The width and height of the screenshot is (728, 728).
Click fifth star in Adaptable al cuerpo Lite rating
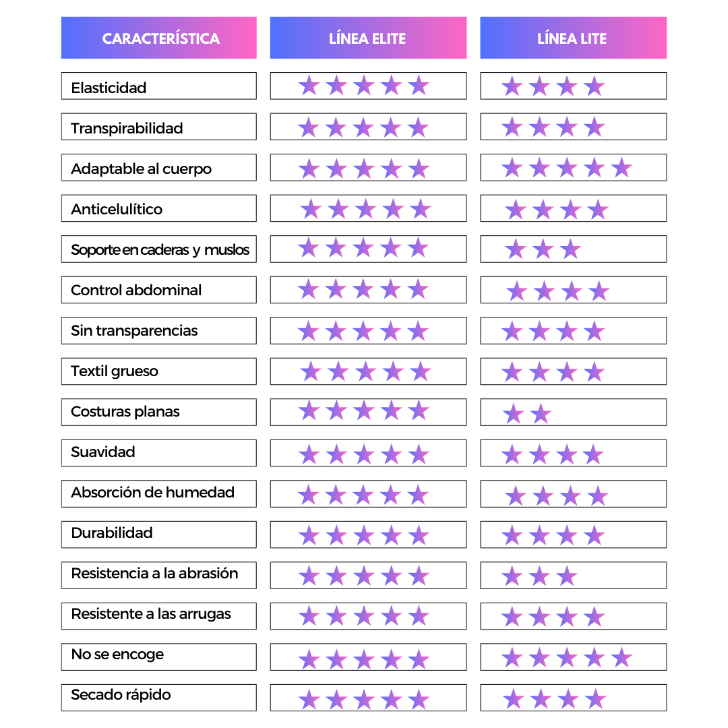coord(621,168)
